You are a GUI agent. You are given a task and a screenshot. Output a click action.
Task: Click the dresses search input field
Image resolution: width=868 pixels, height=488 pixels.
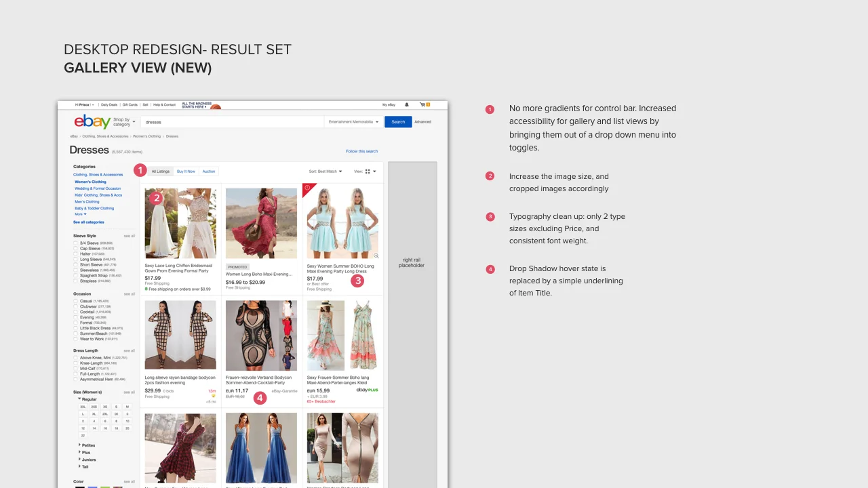(x=232, y=122)
